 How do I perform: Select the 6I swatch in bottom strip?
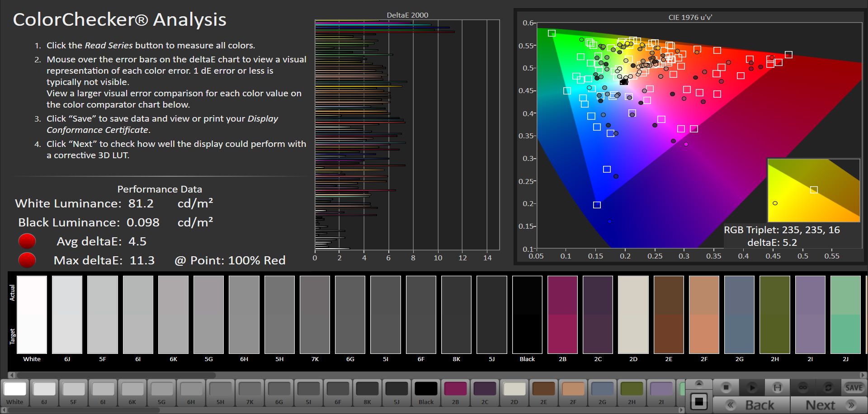point(103,393)
